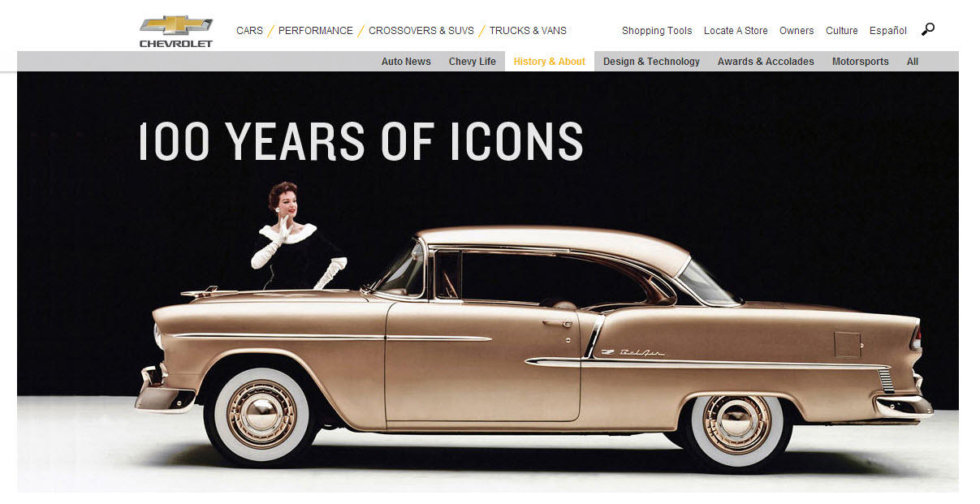Select the All tab
This screenshot has height=504, width=980.
(x=913, y=62)
